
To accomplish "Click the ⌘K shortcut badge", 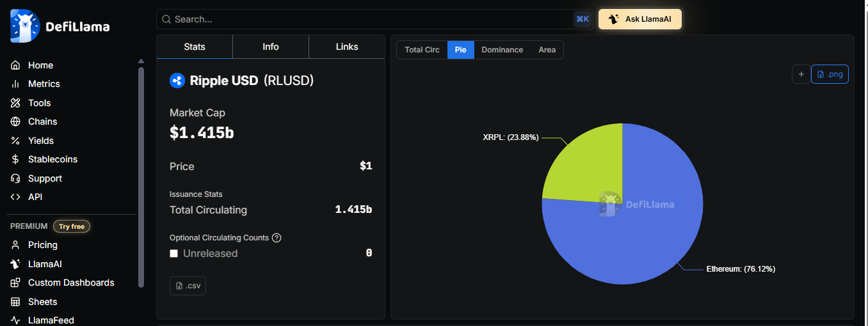I will 583,19.
